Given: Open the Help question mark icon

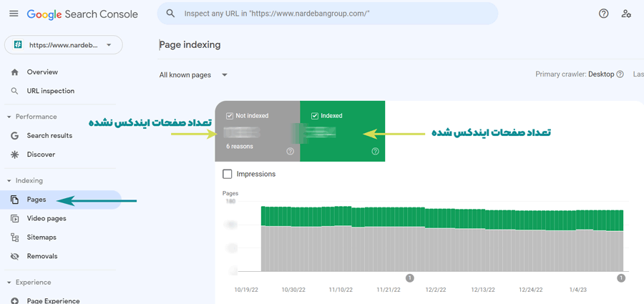Looking at the screenshot, I should 603,14.
